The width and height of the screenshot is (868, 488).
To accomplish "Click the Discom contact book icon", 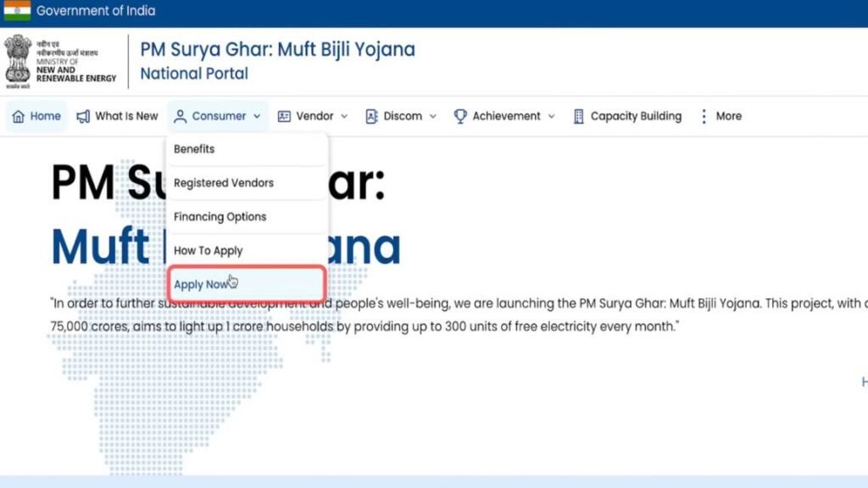I will click(x=371, y=116).
